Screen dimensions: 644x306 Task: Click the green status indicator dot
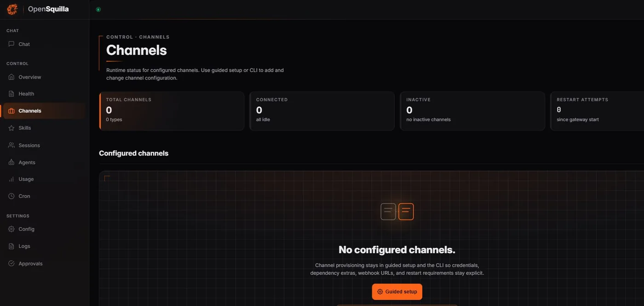98,9
